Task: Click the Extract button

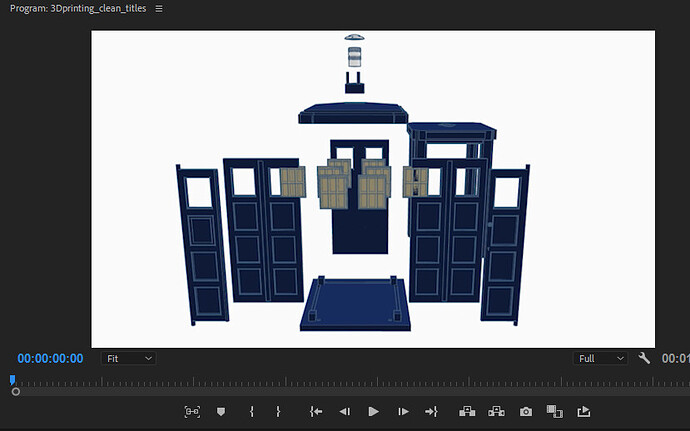Action: click(x=495, y=411)
